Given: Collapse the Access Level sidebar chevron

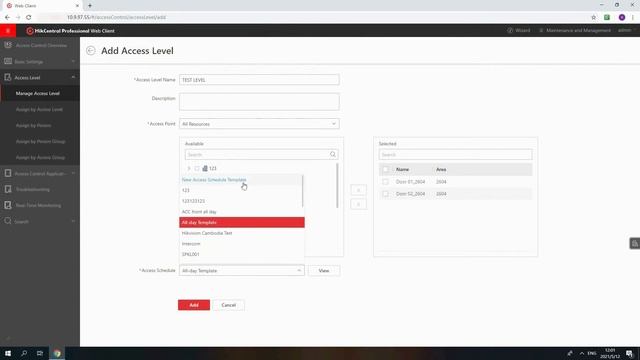Looking at the screenshot, I should pyautogui.click(x=73, y=77).
